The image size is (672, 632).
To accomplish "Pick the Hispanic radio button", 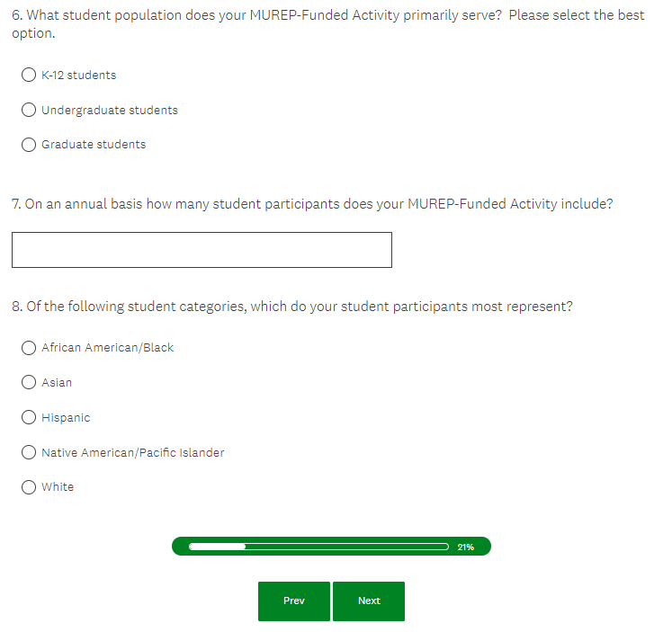I will tap(29, 418).
